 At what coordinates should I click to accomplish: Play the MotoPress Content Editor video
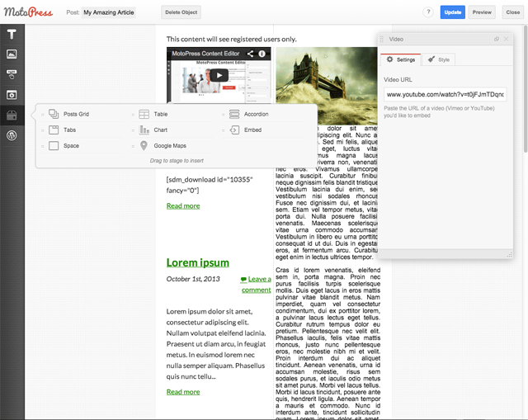pyautogui.click(x=219, y=75)
